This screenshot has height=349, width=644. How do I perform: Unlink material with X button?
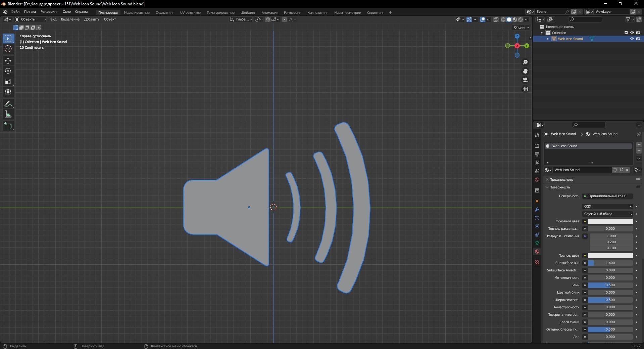[627, 170]
